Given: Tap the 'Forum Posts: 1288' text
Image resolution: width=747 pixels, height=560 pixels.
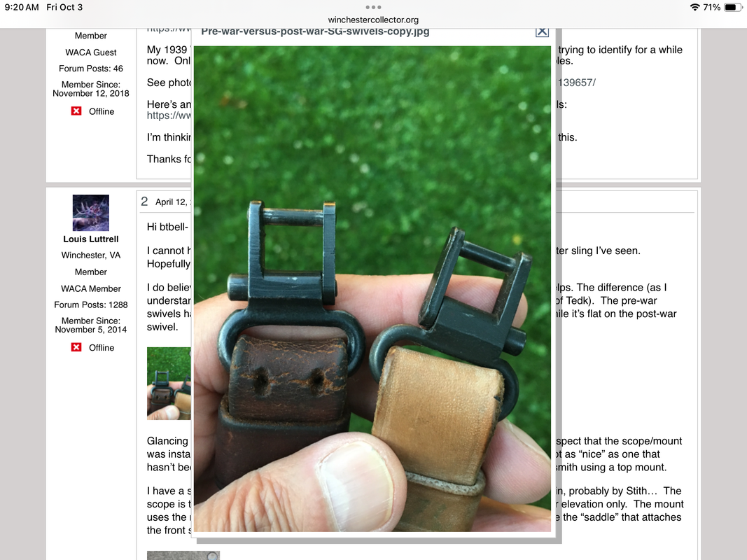Looking at the screenshot, I should pos(90,304).
